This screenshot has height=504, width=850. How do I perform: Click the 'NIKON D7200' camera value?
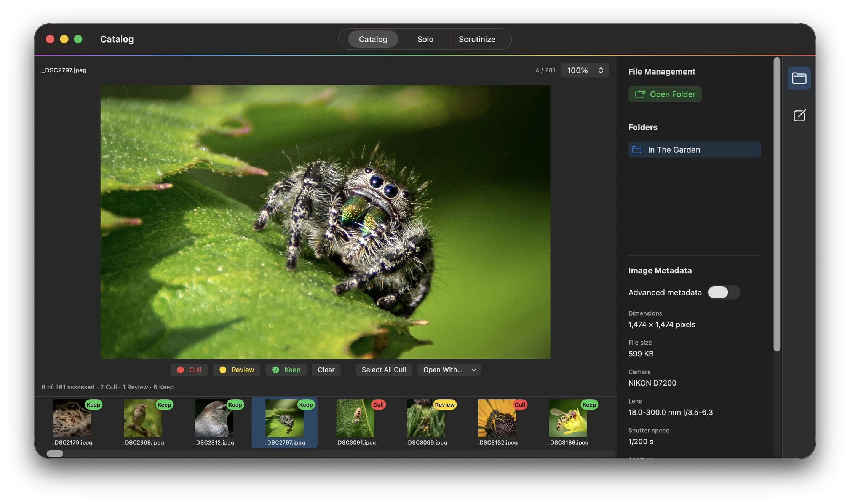pos(652,383)
